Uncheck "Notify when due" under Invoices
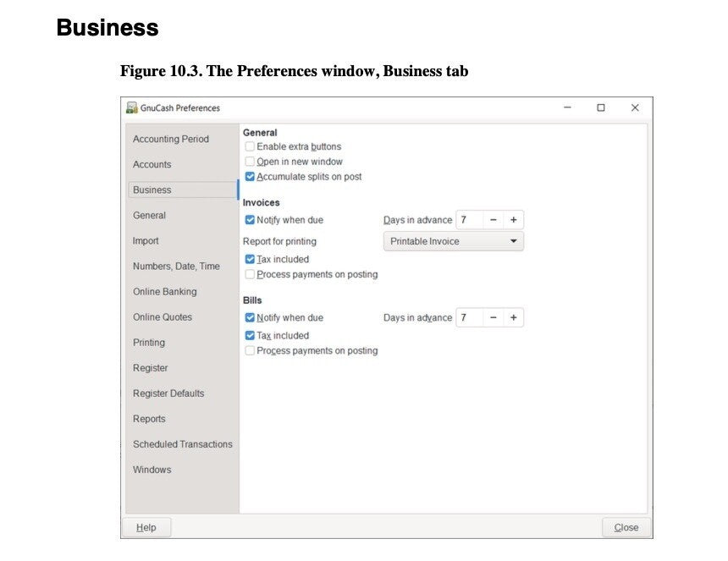 (250, 220)
